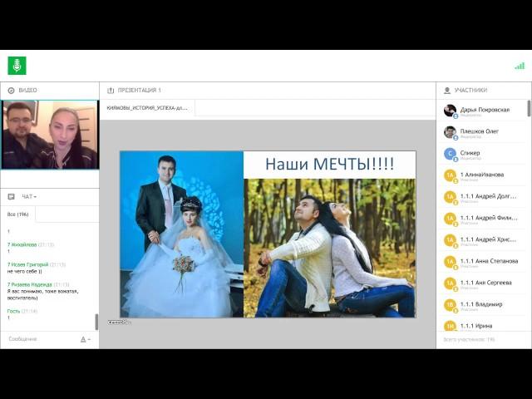Click participant name 1.1.1 Владимир

coord(481,304)
